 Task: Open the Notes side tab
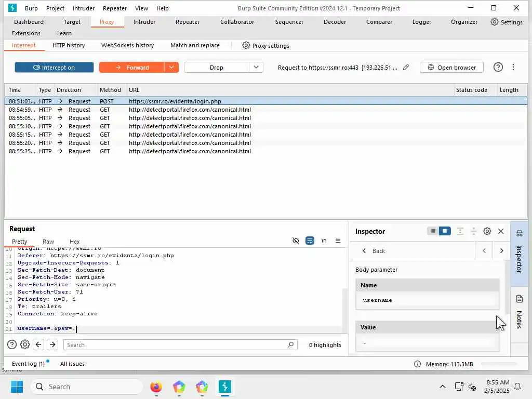pyautogui.click(x=519, y=314)
